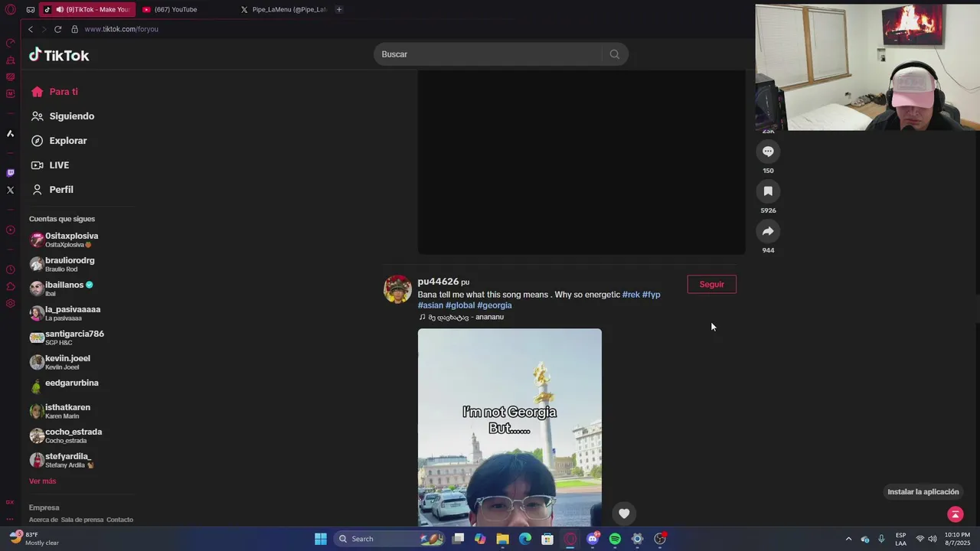This screenshot has width=980, height=551.
Task: Play the I'm not Georgia video
Action: [x=510, y=427]
